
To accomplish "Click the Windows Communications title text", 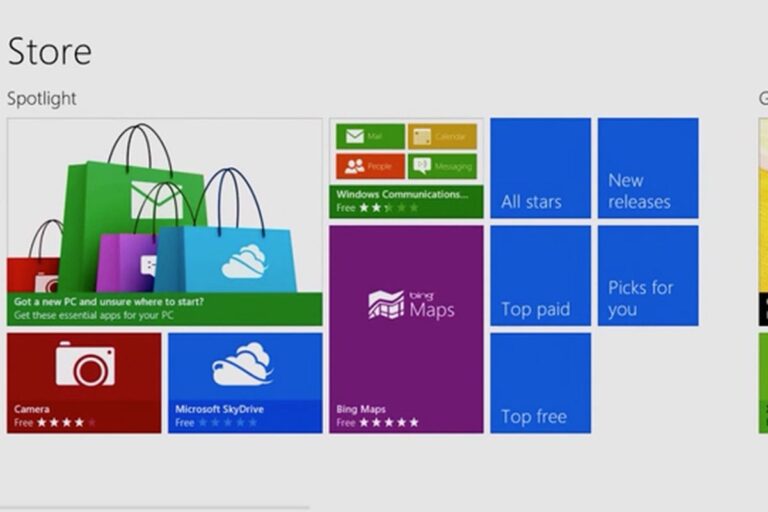I will coord(402,195).
